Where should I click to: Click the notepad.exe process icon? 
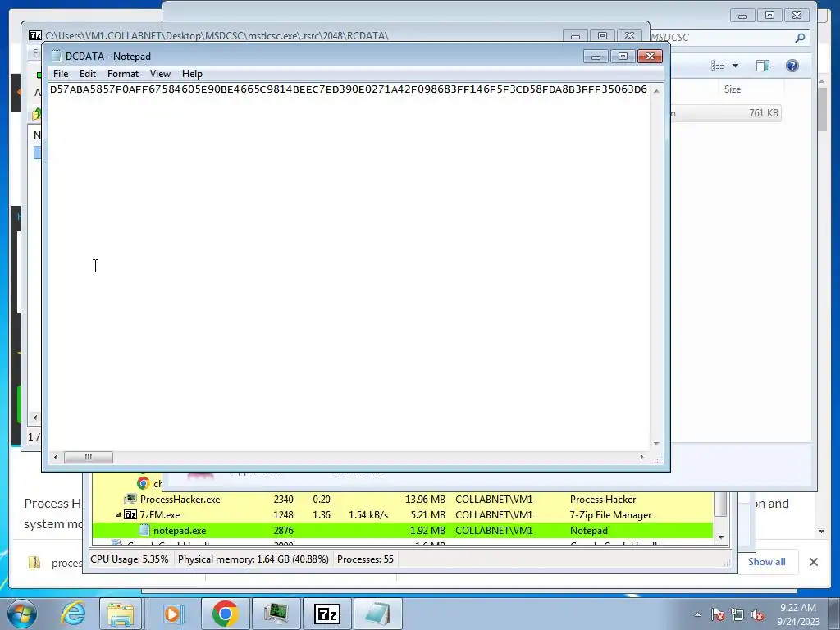point(144,531)
